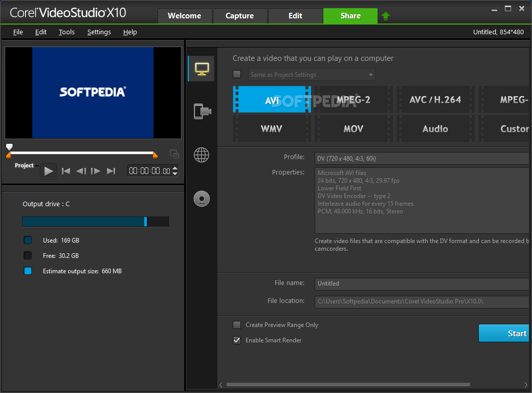The width and height of the screenshot is (532, 393).
Task: Click the output drive usage bar
Action: (96, 222)
